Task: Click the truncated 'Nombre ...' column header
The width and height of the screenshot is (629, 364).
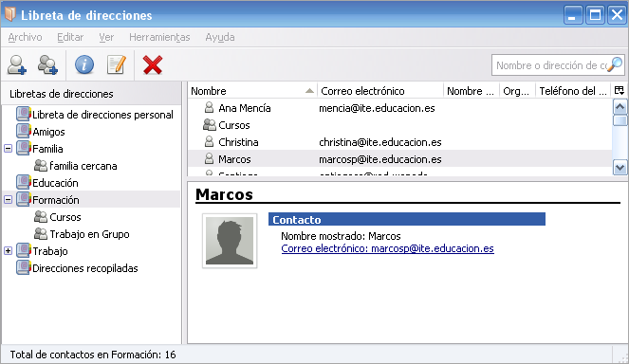Action: tap(471, 91)
